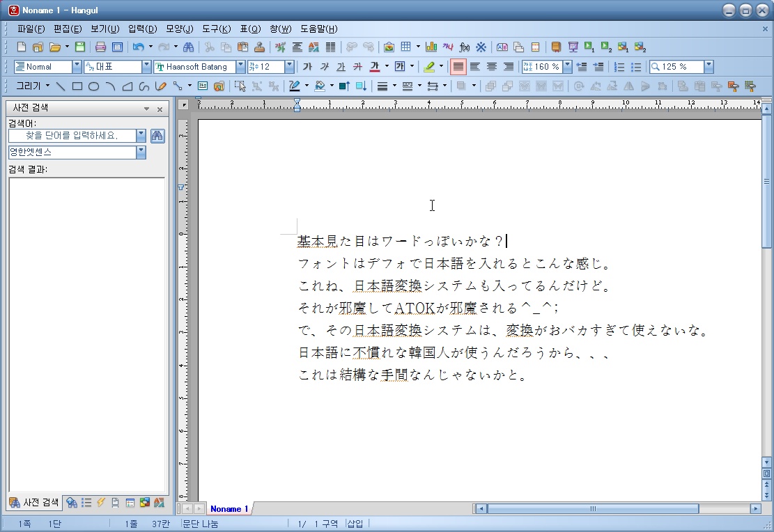Toggle right alignment button
This screenshot has width=774, height=532.
tap(509, 67)
